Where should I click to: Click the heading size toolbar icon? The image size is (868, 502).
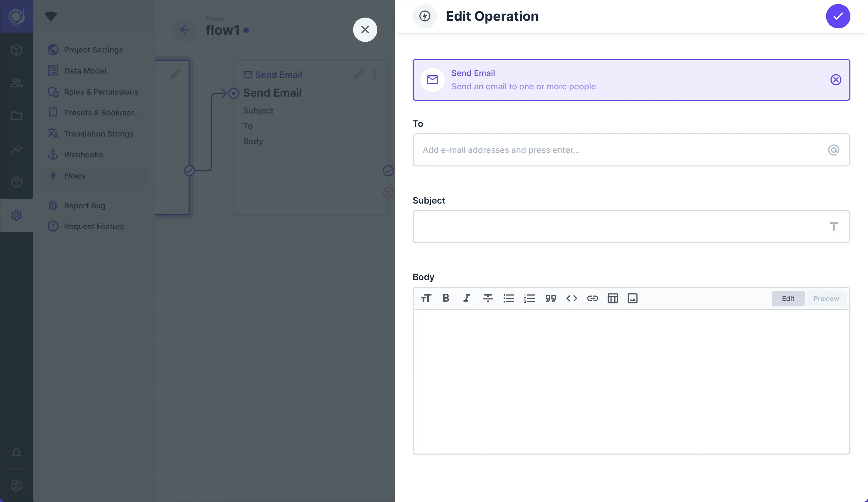(x=426, y=298)
